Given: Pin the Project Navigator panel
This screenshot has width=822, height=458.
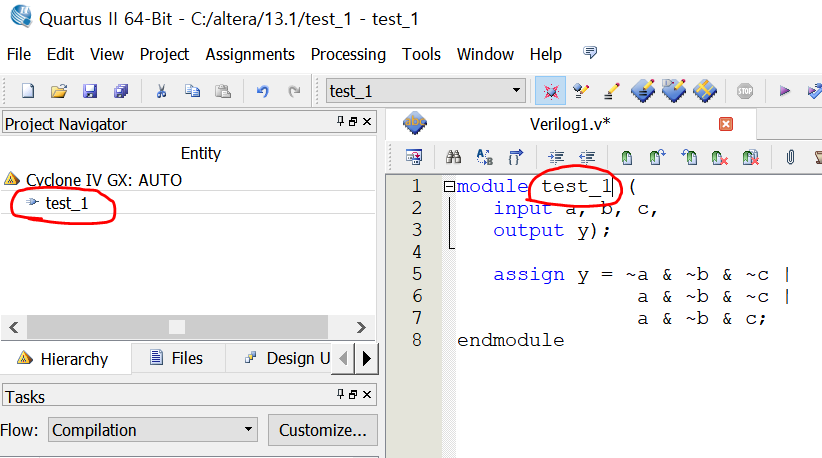Looking at the screenshot, I should pyautogui.click(x=340, y=122).
